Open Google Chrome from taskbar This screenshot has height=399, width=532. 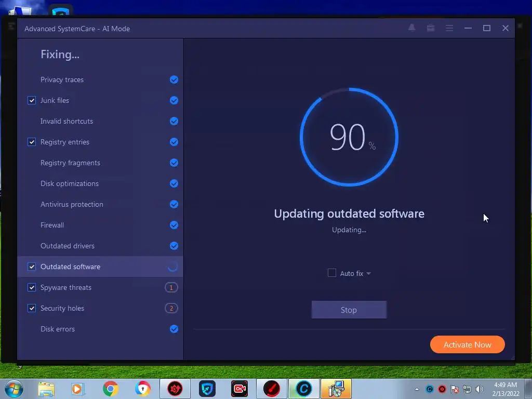coord(111,389)
